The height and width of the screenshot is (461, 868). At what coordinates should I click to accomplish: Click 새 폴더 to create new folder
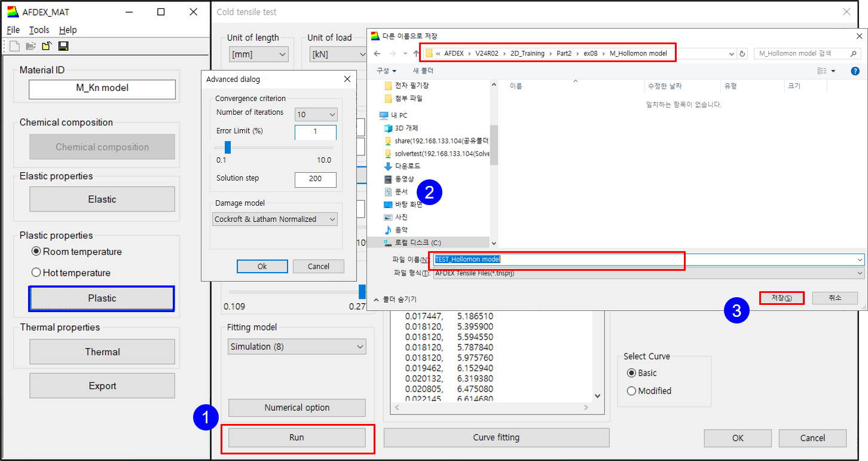[424, 71]
